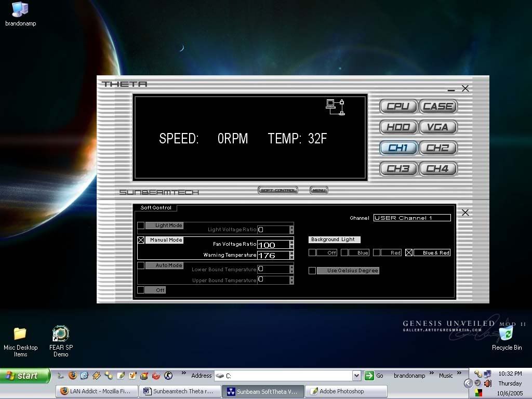Enable Use Celsius Degree
This screenshot has height=399, width=532.
coord(312,270)
